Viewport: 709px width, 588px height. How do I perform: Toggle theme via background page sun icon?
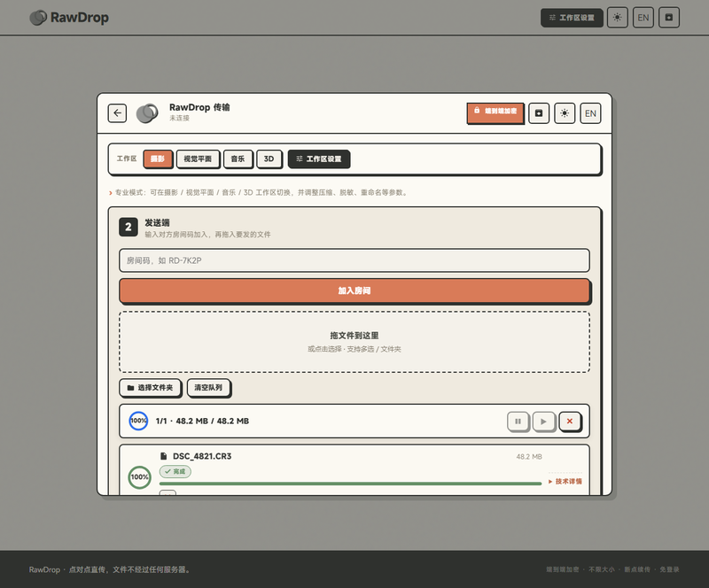(x=617, y=18)
